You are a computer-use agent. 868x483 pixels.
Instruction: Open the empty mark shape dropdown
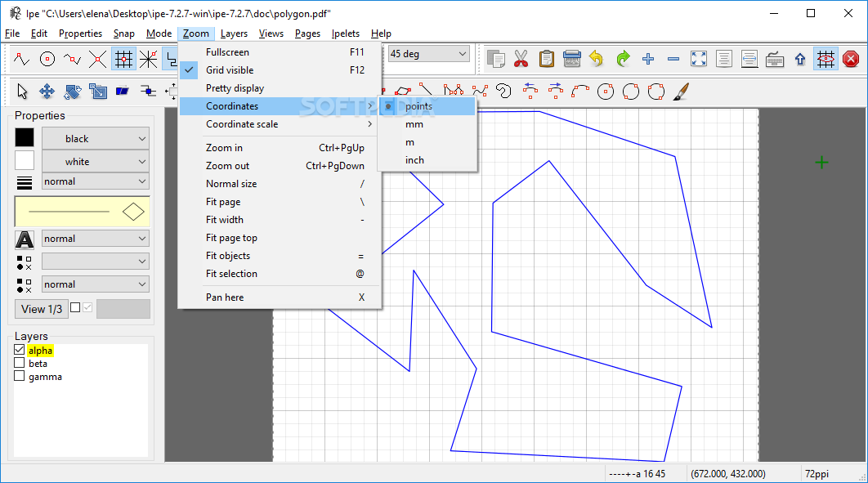pos(96,262)
